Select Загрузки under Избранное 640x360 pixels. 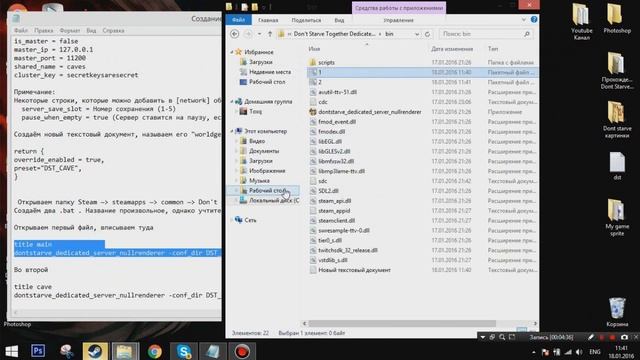point(260,62)
